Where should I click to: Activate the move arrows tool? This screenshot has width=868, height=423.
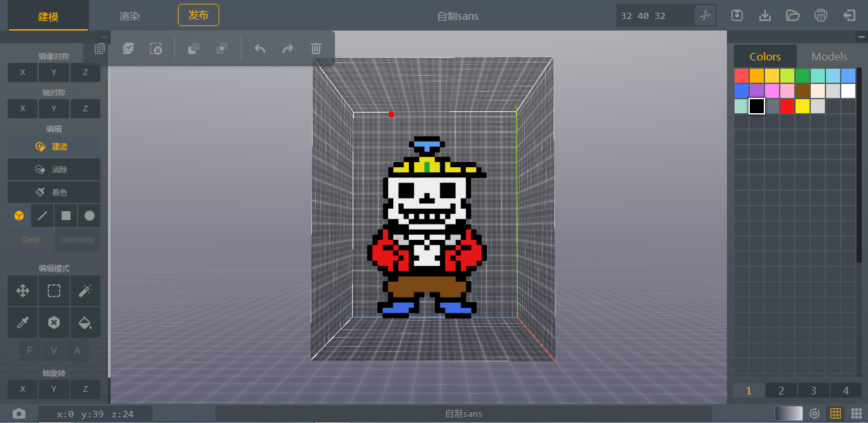23,291
